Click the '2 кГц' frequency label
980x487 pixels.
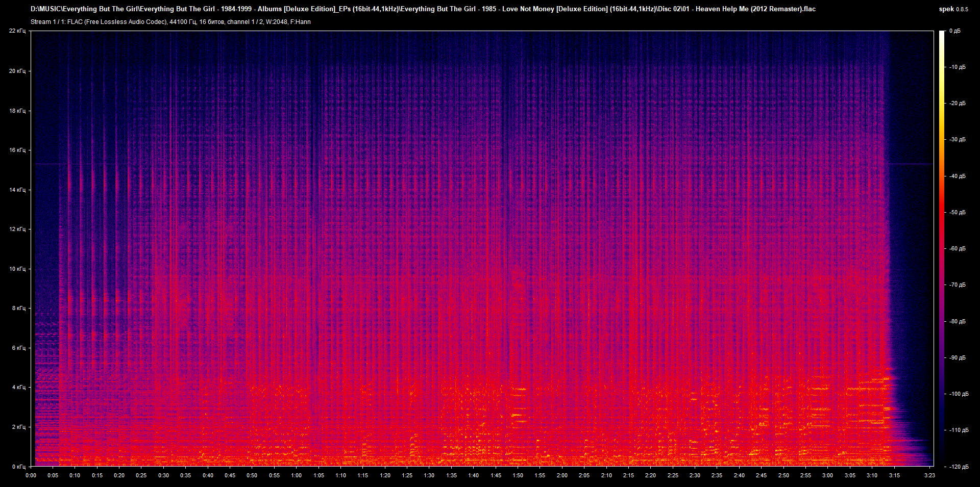(x=18, y=427)
